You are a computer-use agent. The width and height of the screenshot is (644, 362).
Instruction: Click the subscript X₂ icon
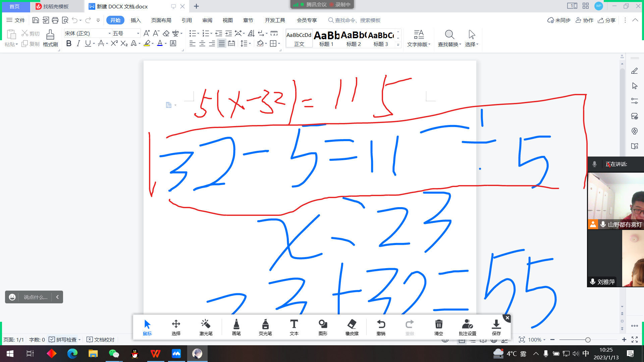click(x=124, y=43)
